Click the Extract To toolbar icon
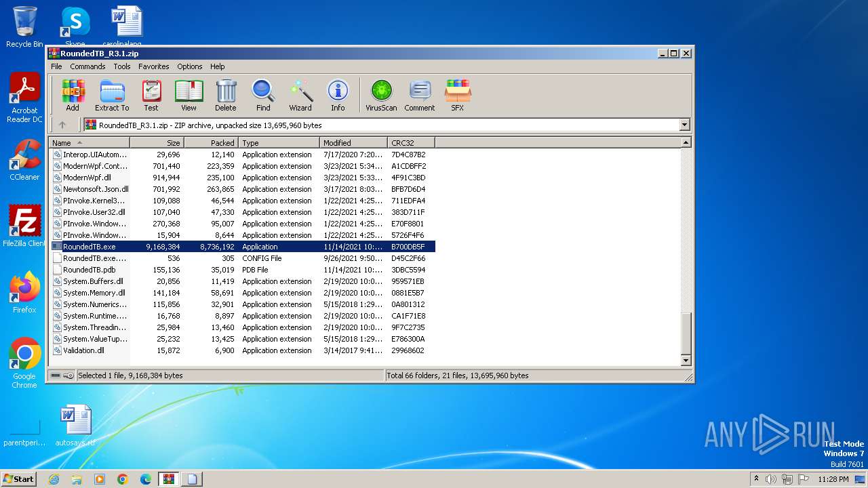Viewport: 868px width, 488px height. [112, 95]
